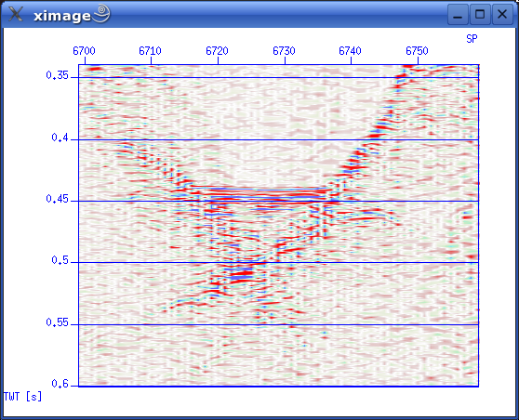Click the 0.6 time axis label
Image resolution: width=519 pixels, height=420 pixels.
click(60, 384)
